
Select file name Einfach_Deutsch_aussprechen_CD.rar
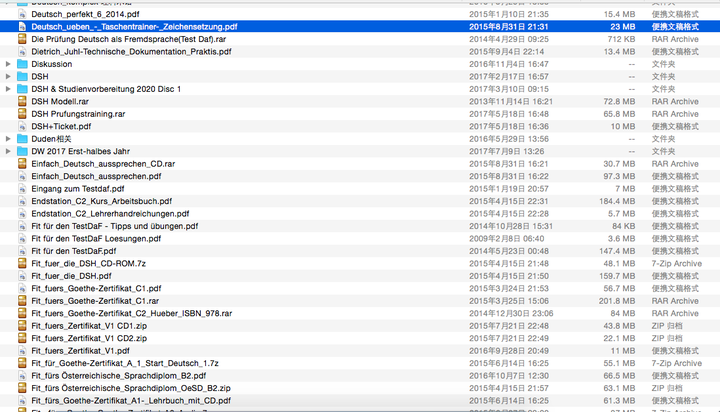coord(103,164)
